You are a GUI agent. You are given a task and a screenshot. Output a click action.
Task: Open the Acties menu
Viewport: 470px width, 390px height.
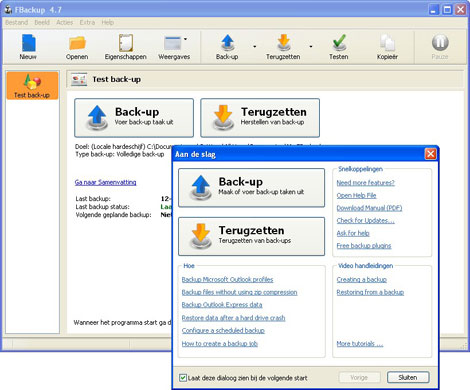click(64, 23)
